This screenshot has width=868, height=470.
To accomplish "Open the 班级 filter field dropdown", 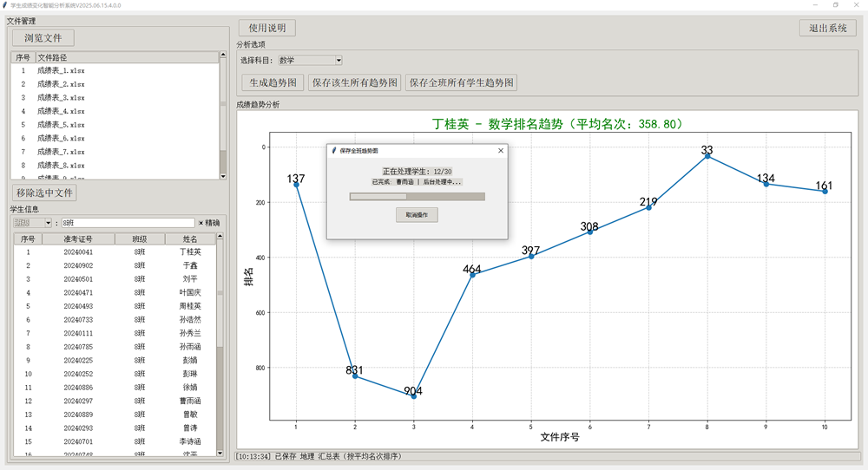I will (48, 223).
